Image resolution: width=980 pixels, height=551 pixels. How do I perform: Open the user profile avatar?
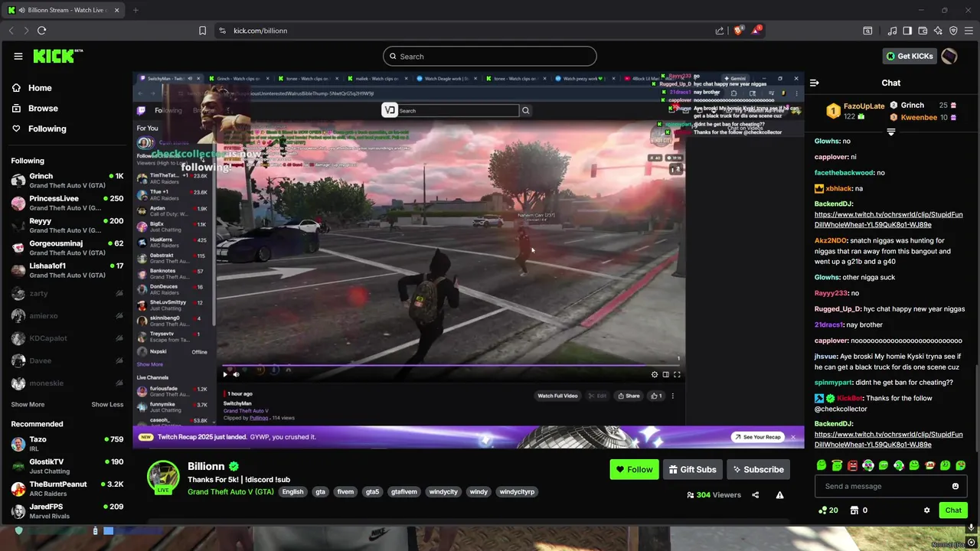[949, 56]
